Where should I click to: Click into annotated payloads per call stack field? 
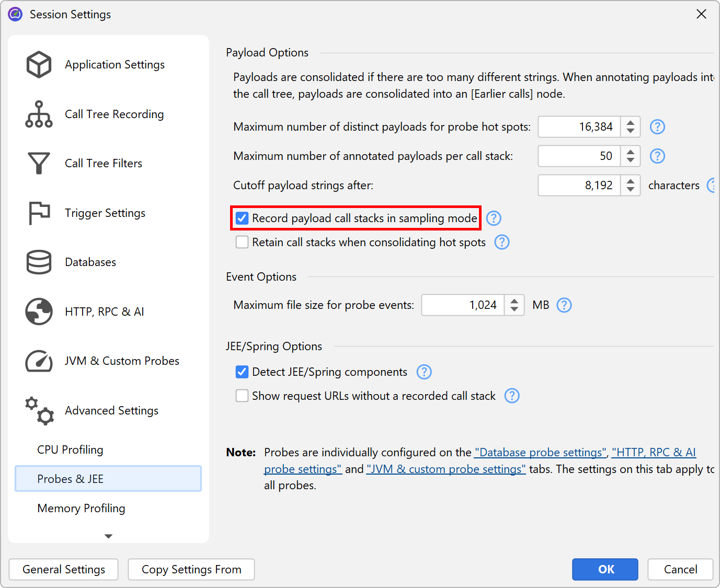point(579,156)
